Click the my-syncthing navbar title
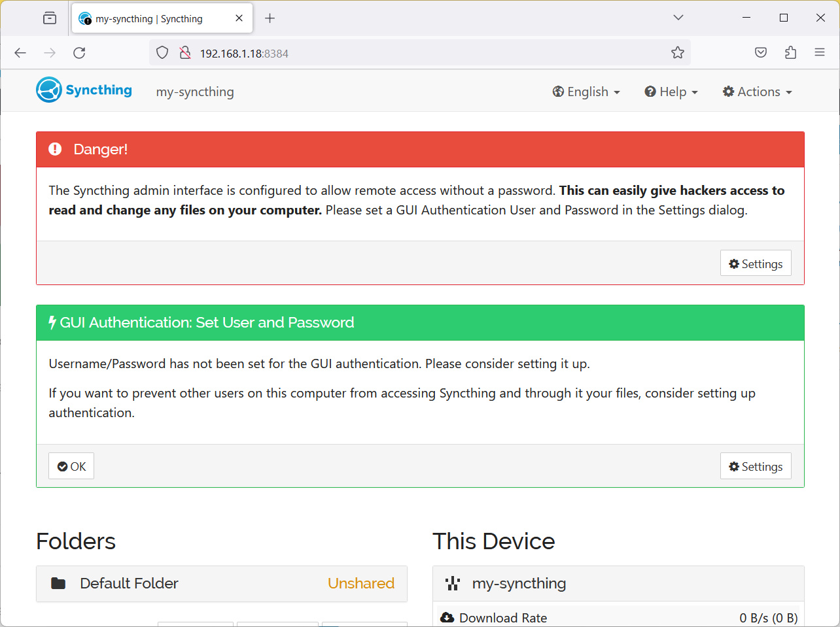This screenshot has width=840, height=627. point(195,92)
